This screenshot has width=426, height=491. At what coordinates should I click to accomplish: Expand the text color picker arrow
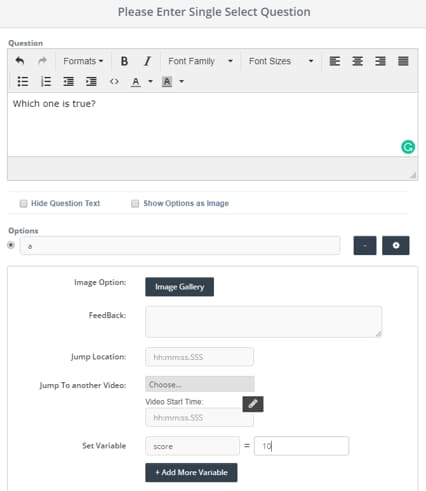(x=150, y=81)
